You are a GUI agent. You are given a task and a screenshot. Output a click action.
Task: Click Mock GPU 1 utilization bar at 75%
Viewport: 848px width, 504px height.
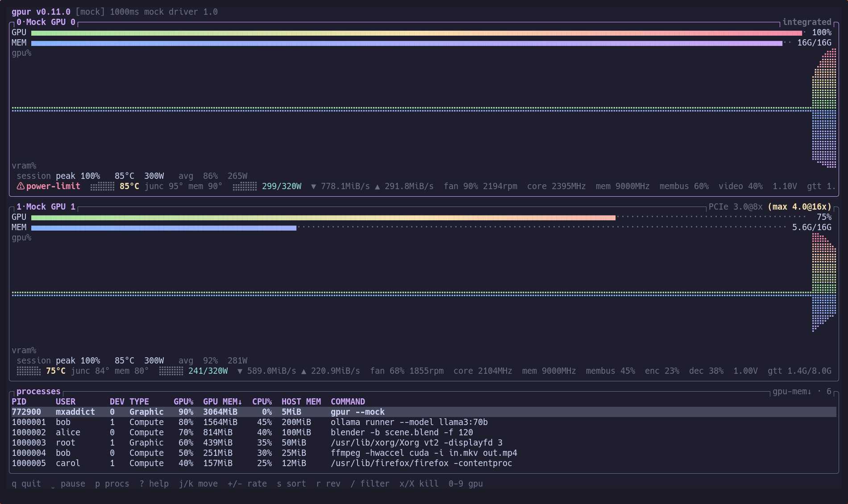tap(418, 217)
